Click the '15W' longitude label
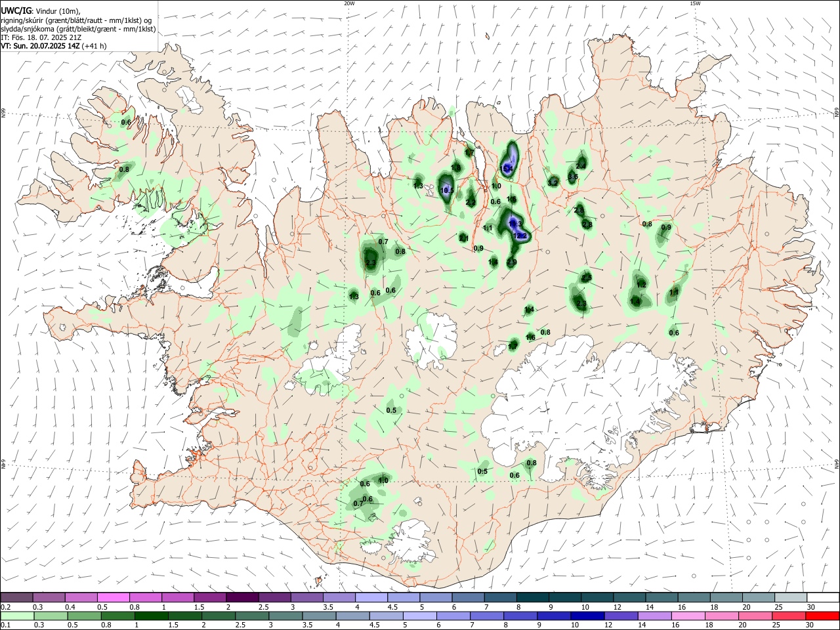Image resolution: width=840 pixels, height=630 pixels. tap(695, 3)
